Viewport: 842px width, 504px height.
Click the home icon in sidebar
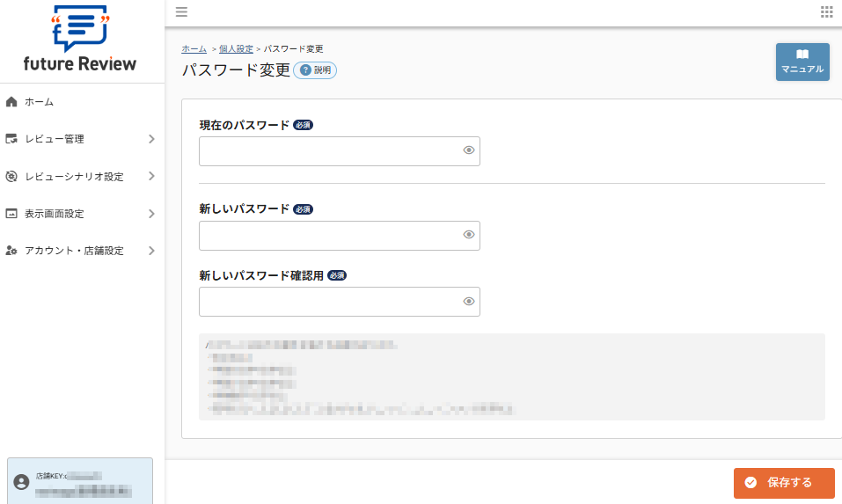pos(11,102)
